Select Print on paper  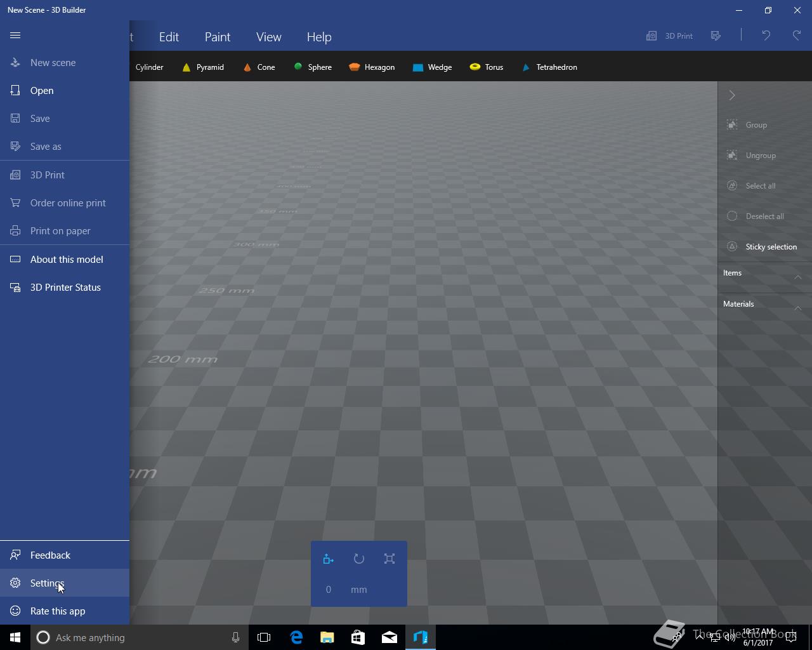(65, 230)
